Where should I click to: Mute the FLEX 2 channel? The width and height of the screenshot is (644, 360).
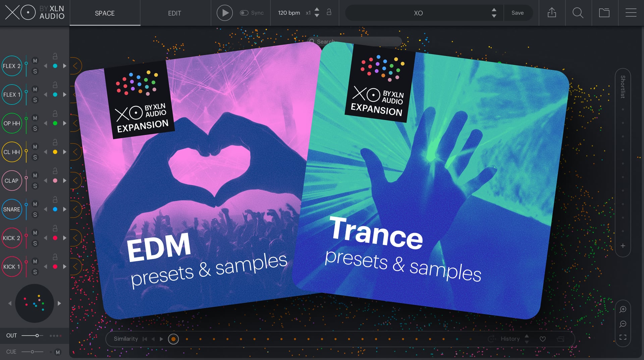35,61
